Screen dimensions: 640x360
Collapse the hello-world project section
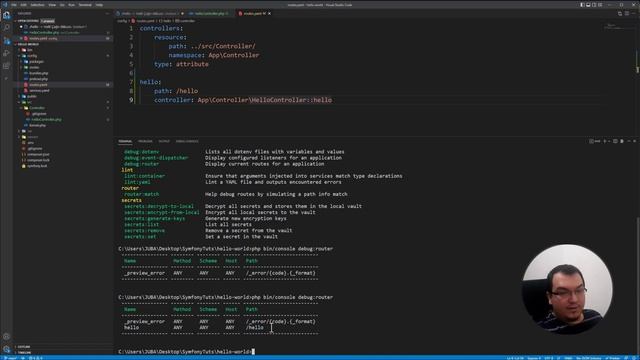(x=28, y=44)
